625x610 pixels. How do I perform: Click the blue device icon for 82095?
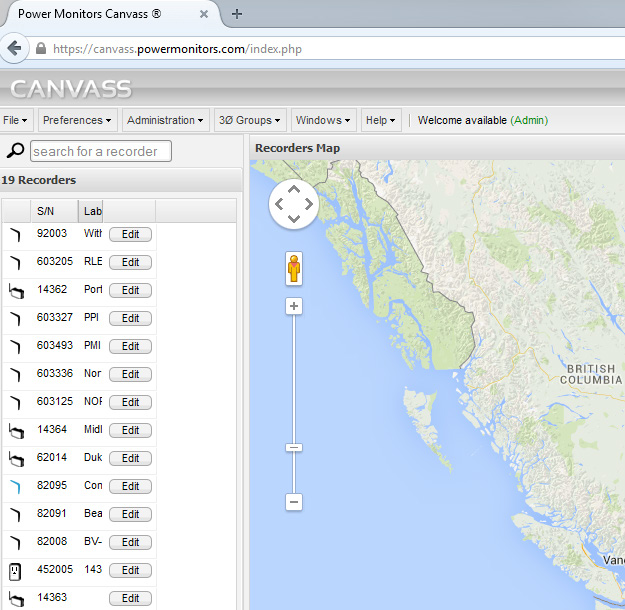click(15, 487)
